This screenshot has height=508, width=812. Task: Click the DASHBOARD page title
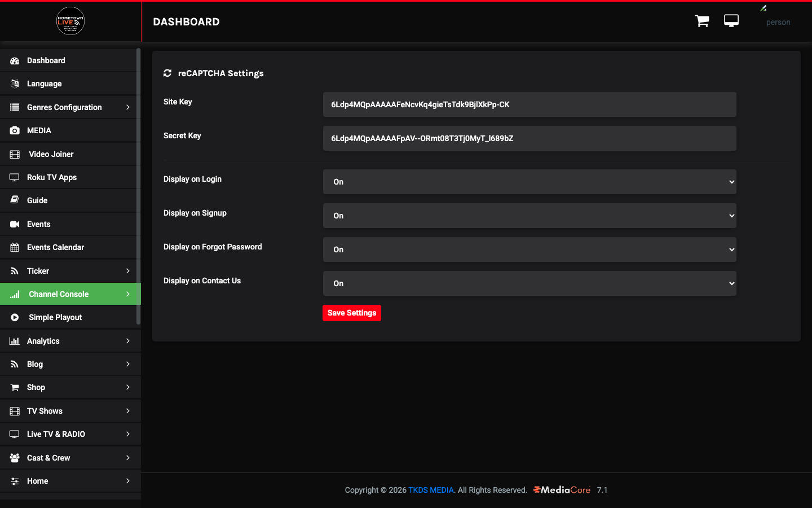click(x=186, y=21)
